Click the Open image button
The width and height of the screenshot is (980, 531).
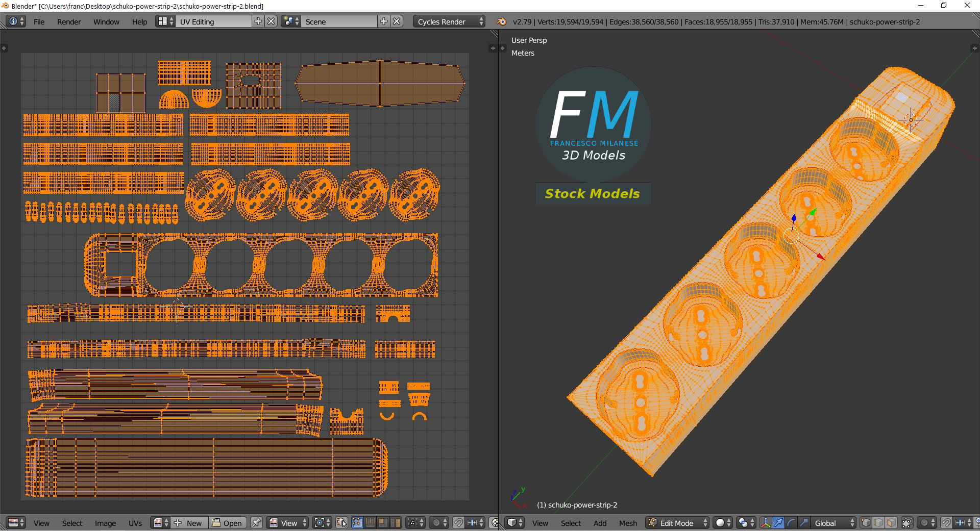(227, 523)
